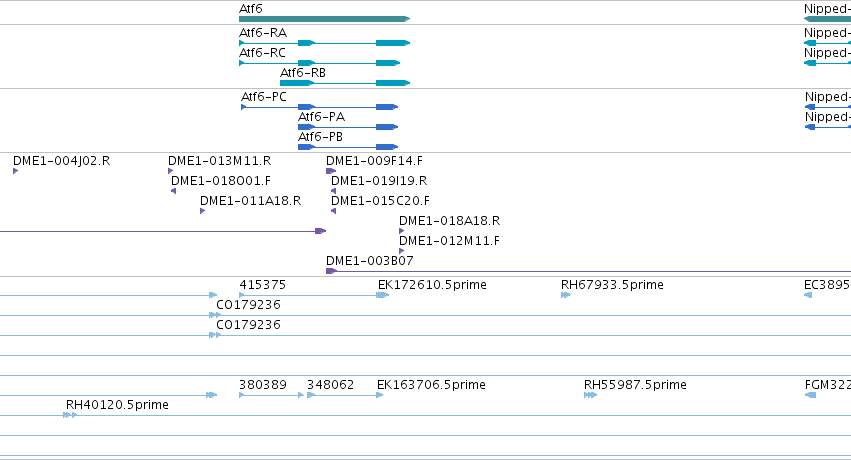The width and height of the screenshot is (851, 460).
Task: Click the 348062 EST label
Action: pyautogui.click(x=331, y=385)
